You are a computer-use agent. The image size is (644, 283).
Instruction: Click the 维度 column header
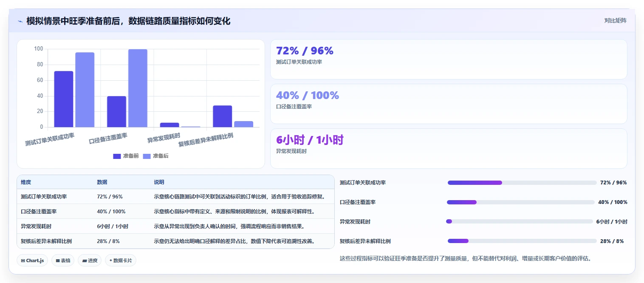26,182
